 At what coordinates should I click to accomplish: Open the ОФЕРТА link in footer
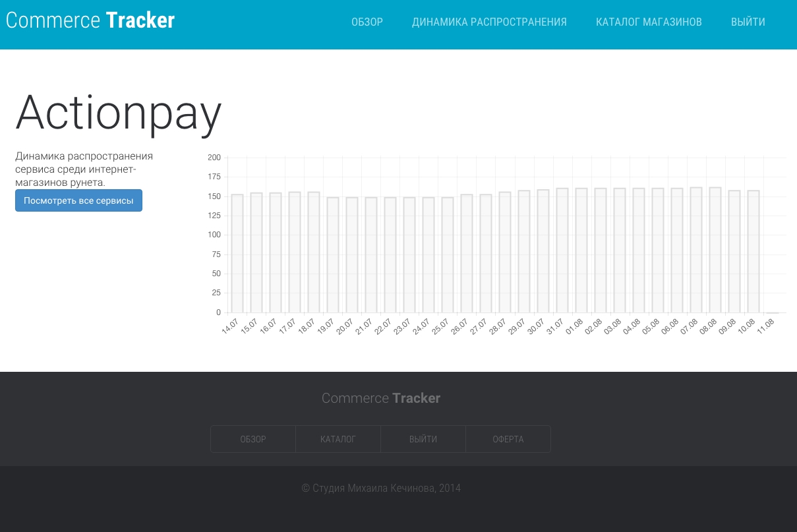[x=508, y=439]
